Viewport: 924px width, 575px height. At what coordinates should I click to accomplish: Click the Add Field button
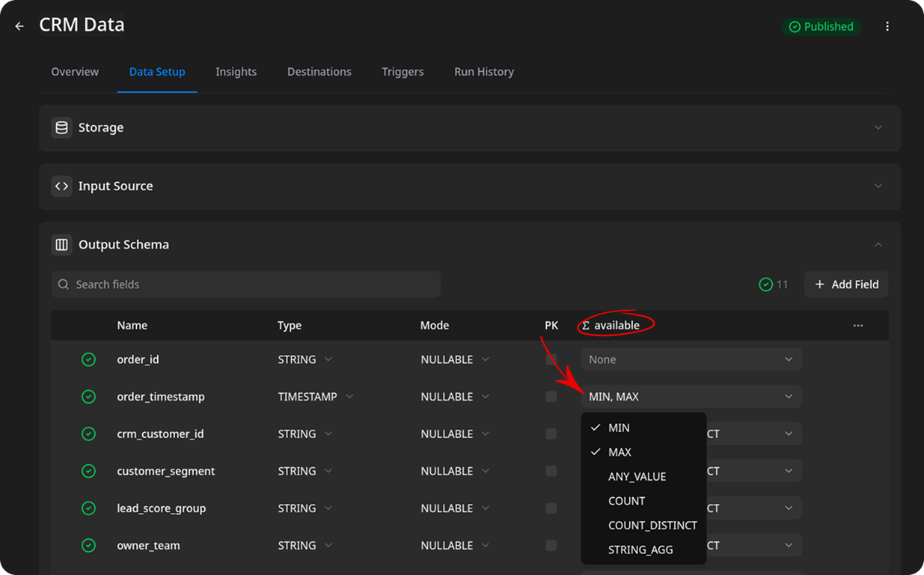point(846,285)
